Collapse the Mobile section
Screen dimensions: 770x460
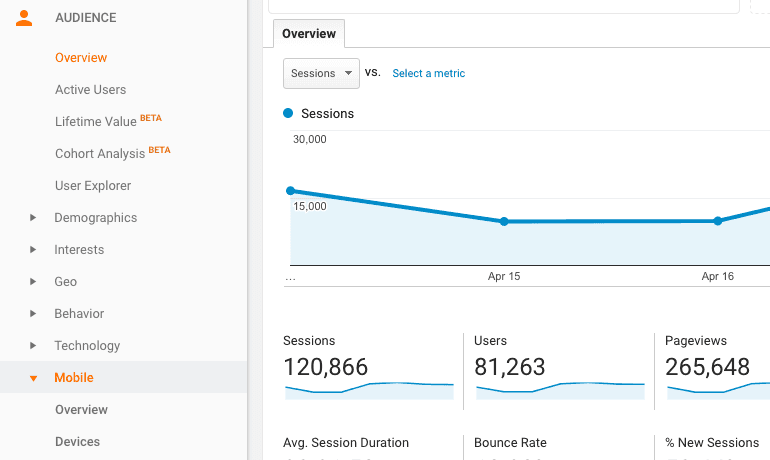click(x=33, y=378)
